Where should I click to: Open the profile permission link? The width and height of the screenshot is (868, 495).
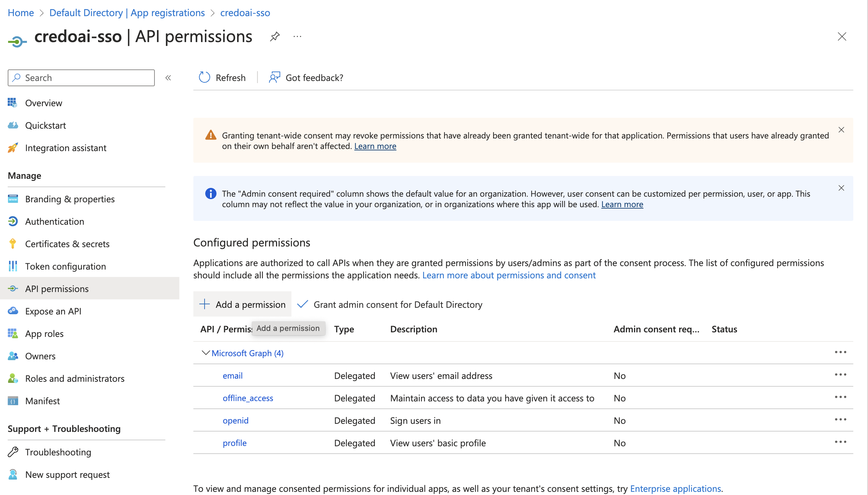pos(234,443)
